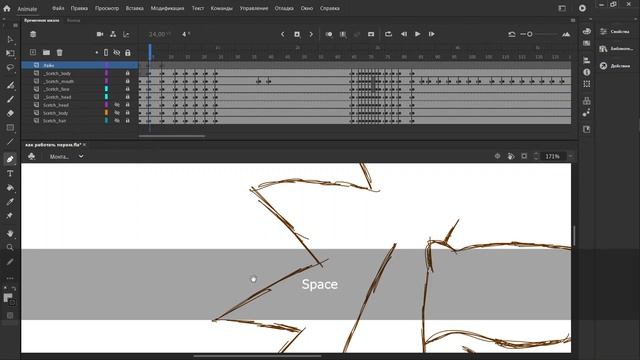Unlock the _Scetch_face layer

pyautogui.click(x=127, y=89)
